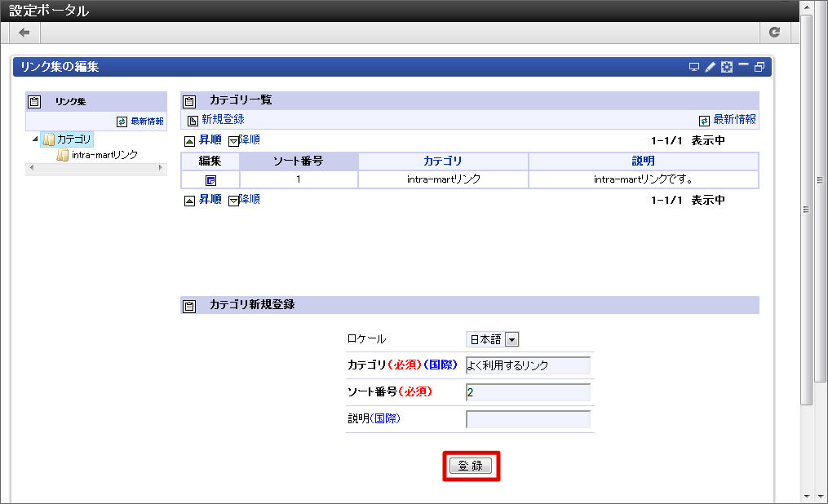The width and height of the screenshot is (828, 504).
Task: Open the ロケール dropdown
Action: (492, 339)
